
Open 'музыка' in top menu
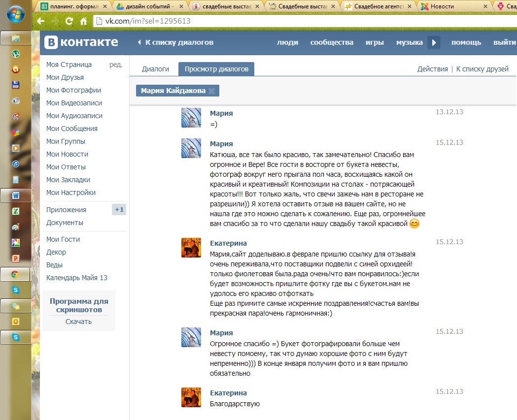409,42
